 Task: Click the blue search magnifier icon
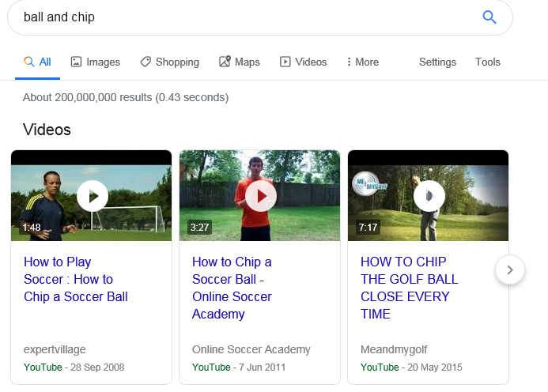tap(489, 17)
